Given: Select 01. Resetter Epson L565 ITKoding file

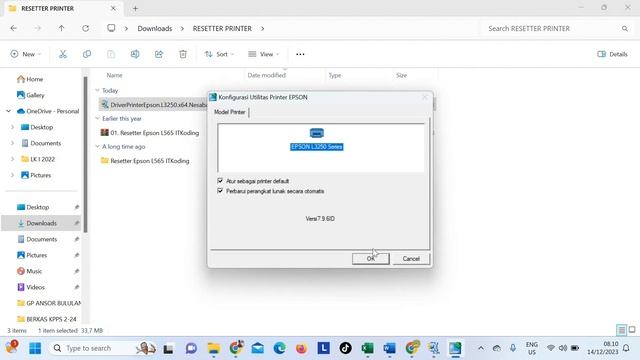Looking at the screenshot, I should pyautogui.click(x=154, y=133).
